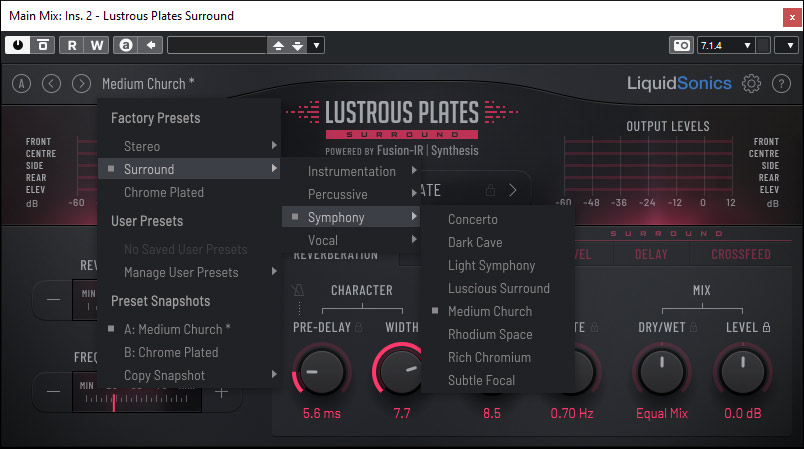804x449 pixels.
Task: Open the far-right toolbar dropdown arrow
Action: [789, 45]
